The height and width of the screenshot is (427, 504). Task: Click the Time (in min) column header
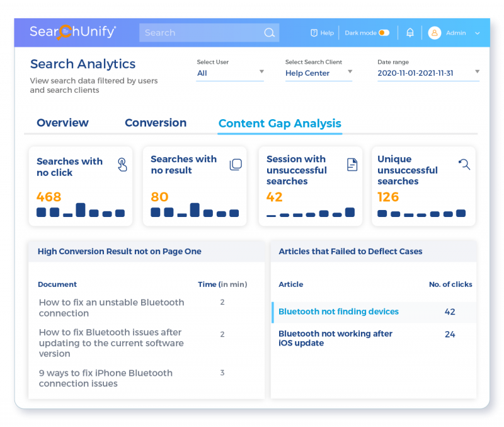[x=222, y=284]
